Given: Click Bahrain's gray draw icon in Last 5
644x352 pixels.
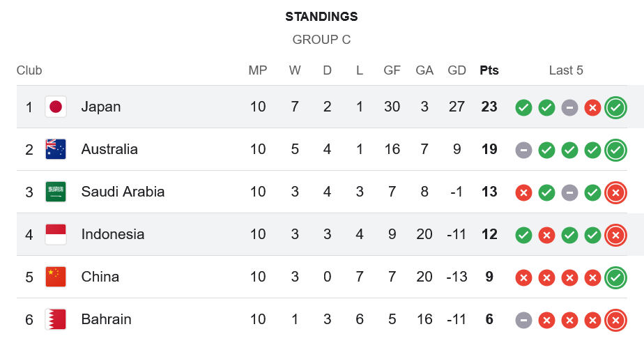Looking at the screenshot, I should (x=524, y=320).
